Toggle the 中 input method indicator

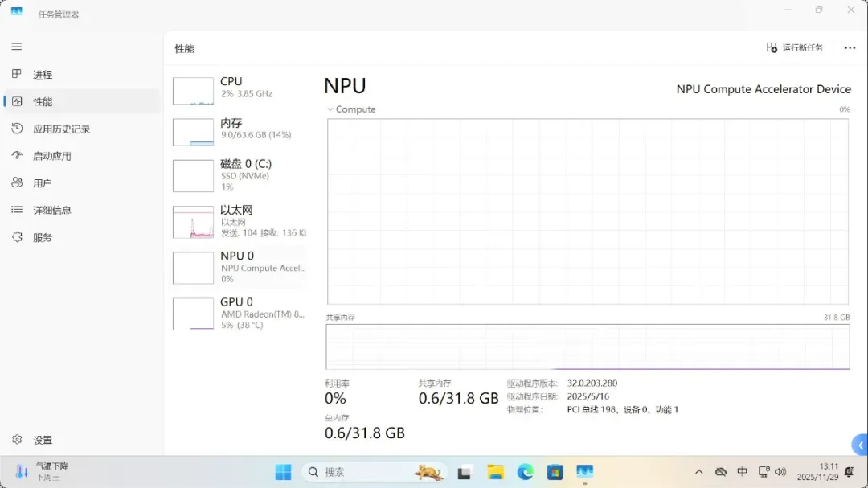742,472
